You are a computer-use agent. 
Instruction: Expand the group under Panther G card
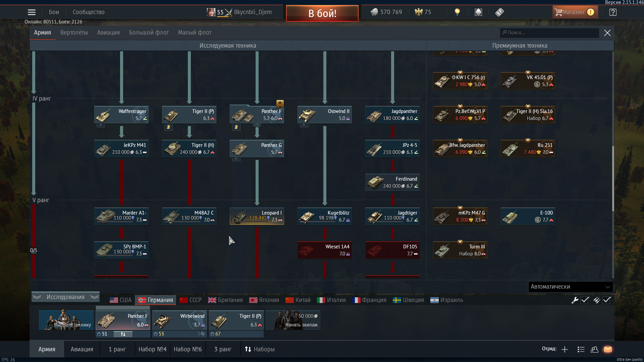tap(236, 159)
